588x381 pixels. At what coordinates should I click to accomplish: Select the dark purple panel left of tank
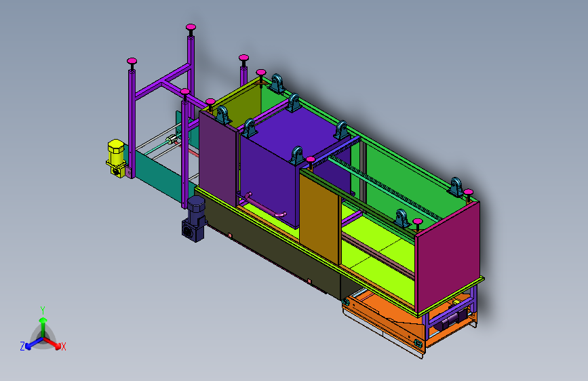click(x=218, y=159)
